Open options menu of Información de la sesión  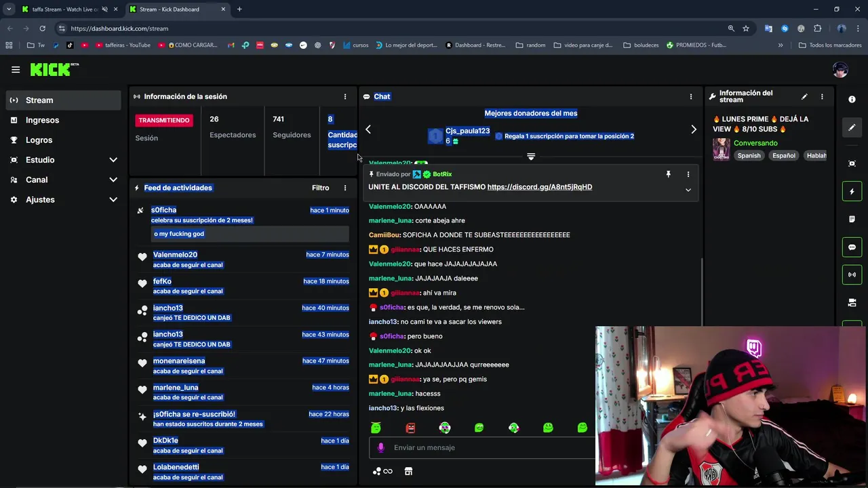344,97
